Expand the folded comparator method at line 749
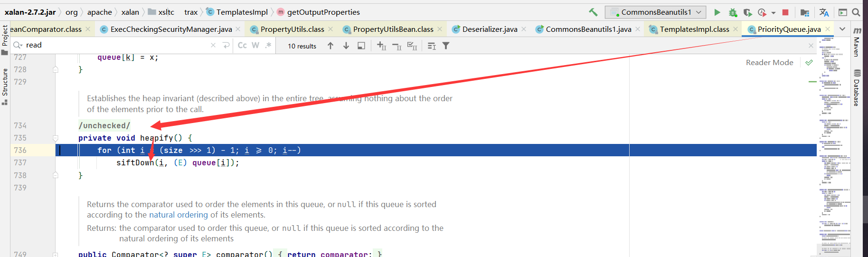Viewport: 868px width, 257px height. (x=56, y=255)
